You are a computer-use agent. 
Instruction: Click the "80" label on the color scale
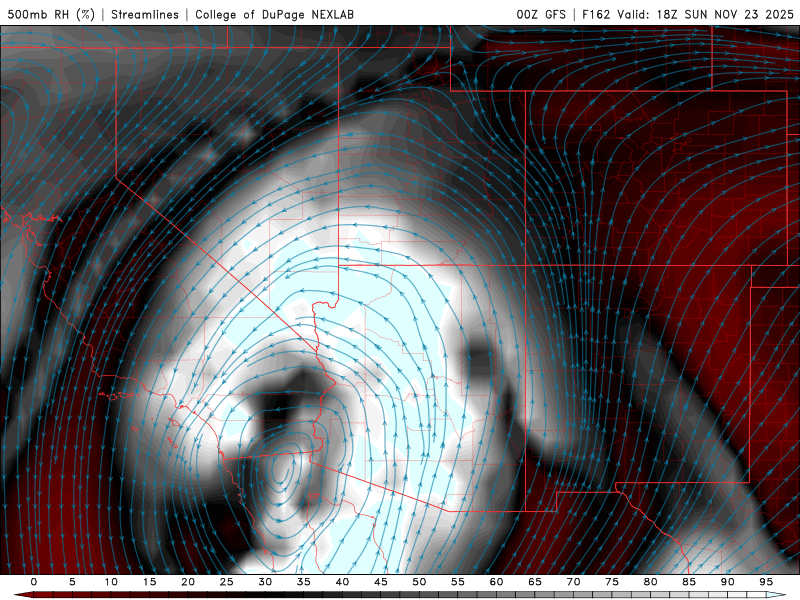(650, 582)
